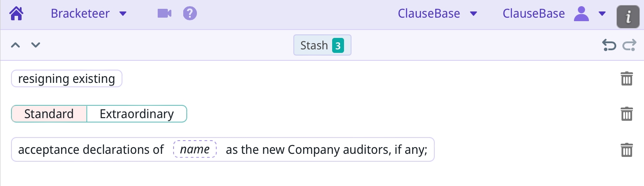Click the dashed "name" placeholder field
The width and height of the screenshot is (644, 186).
tap(195, 149)
